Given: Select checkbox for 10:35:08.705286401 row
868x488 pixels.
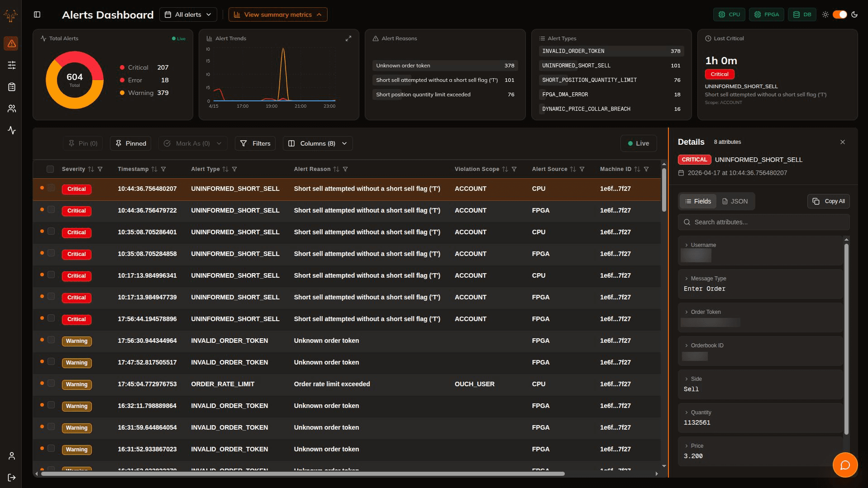Looking at the screenshot, I should (51, 231).
